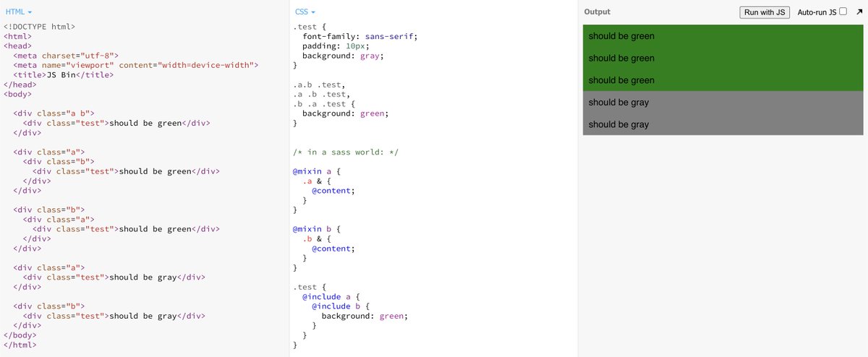Click the meta charset="utf-8" line
This screenshot has width=868, height=357.
pos(66,56)
